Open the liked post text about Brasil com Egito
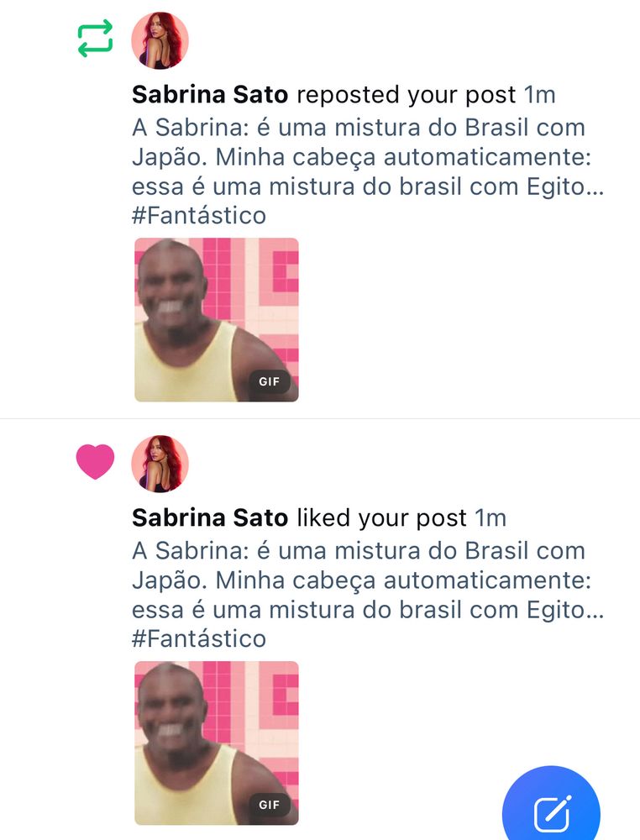The width and height of the screenshot is (640, 840). [x=368, y=595]
